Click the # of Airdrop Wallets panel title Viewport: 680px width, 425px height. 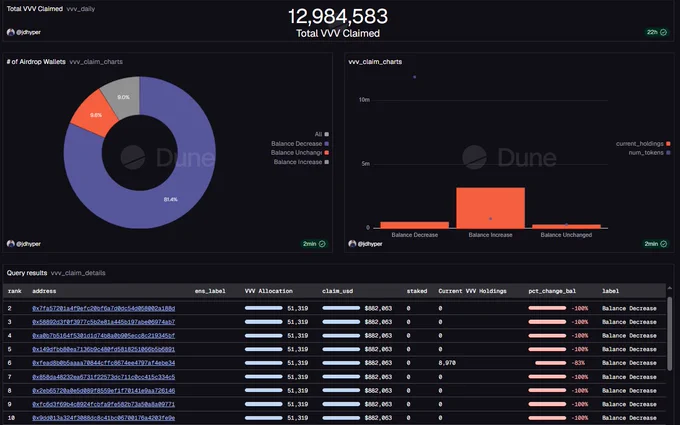[x=36, y=62]
